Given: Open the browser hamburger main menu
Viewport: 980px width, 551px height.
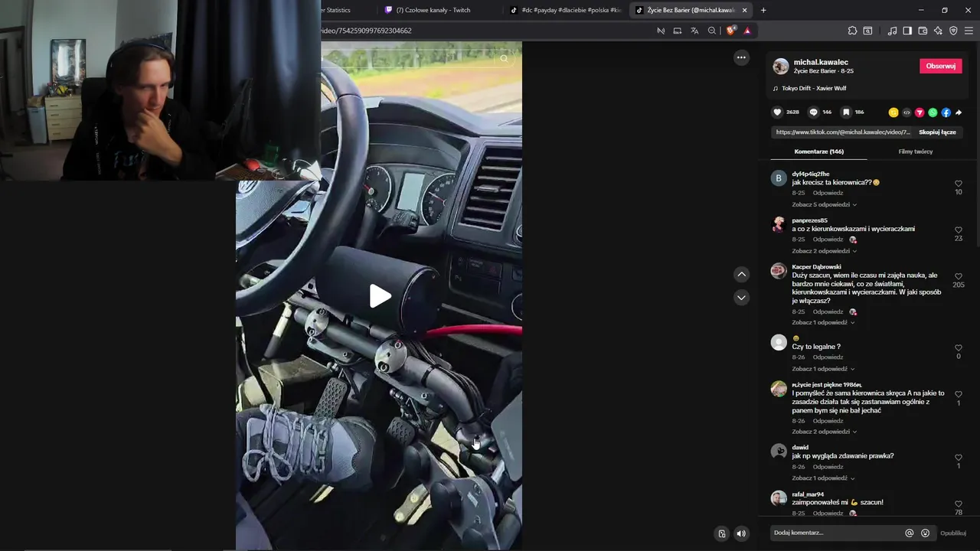Looking at the screenshot, I should click(x=969, y=31).
